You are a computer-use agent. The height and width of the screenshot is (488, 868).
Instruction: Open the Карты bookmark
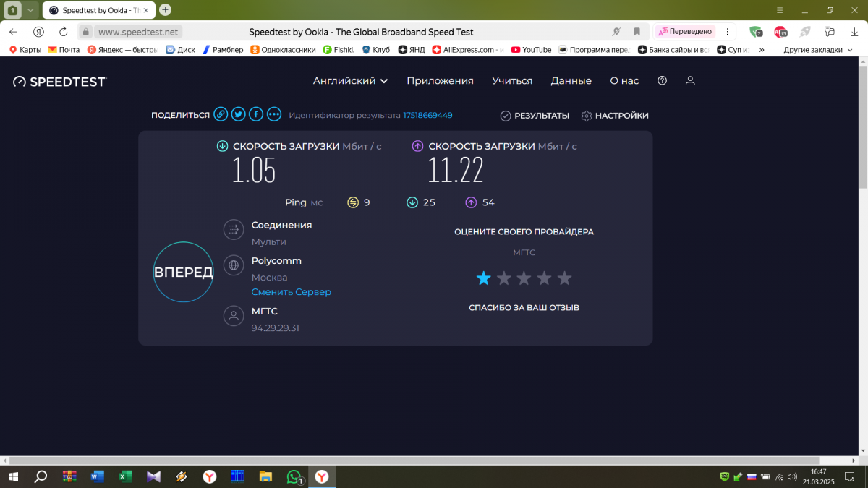(x=25, y=50)
